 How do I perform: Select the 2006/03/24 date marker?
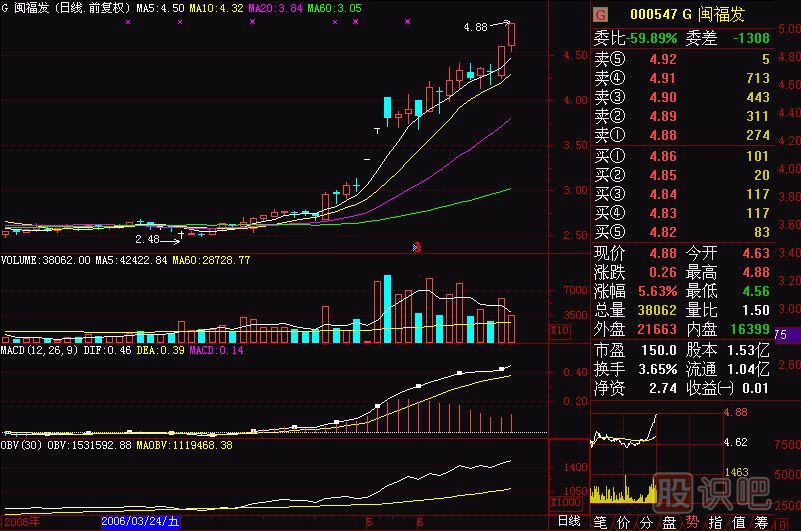tap(141, 521)
